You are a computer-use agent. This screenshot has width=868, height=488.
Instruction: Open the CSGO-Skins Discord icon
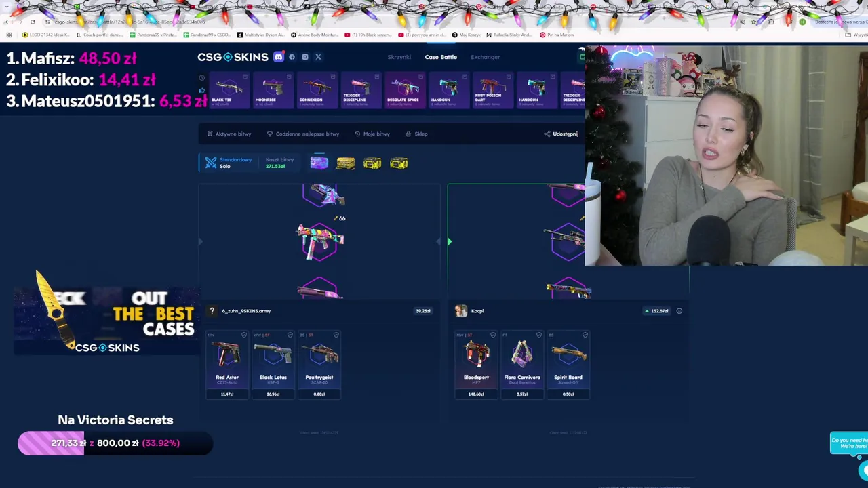click(278, 57)
